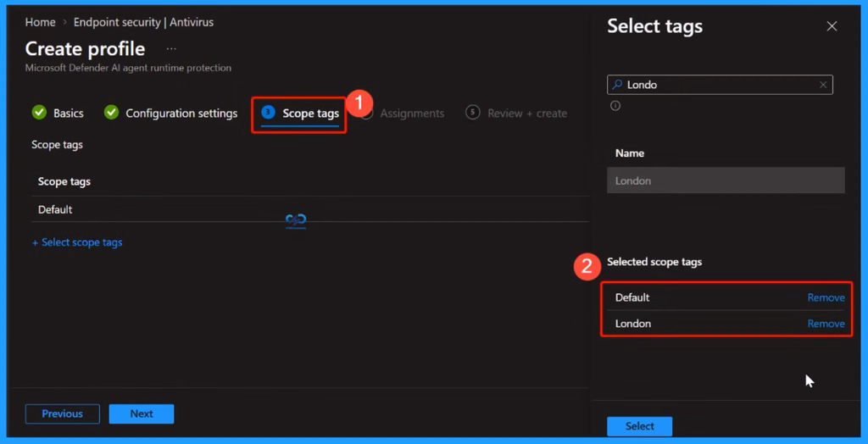Image resolution: width=868 pixels, height=444 pixels.
Task: Click the green checkmark beside Basics
Action: pyautogui.click(x=39, y=113)
